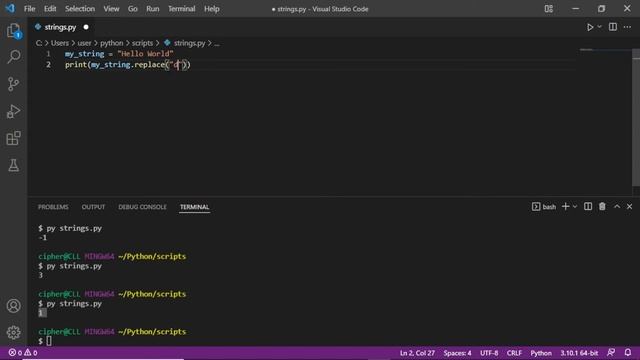Viewport: 640px width, 360px height.
Task: Open the Run menu
Action: [x=153, y=9]
